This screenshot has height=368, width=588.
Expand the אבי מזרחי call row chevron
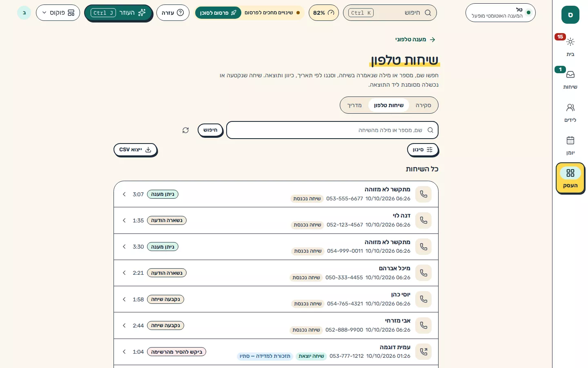click(x=124, y=325)
